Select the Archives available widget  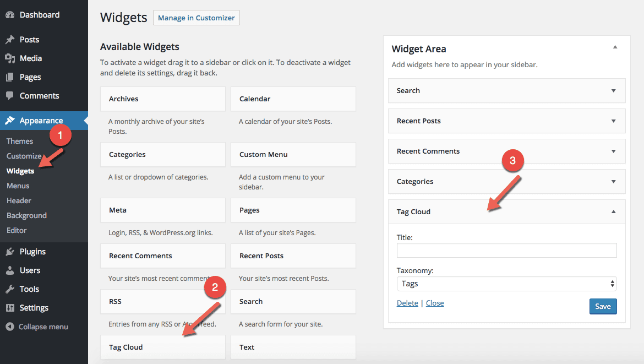[162, 99]
